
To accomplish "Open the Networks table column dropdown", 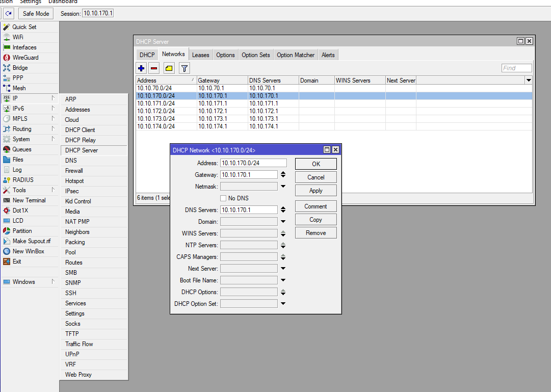I will click(529, 80).
